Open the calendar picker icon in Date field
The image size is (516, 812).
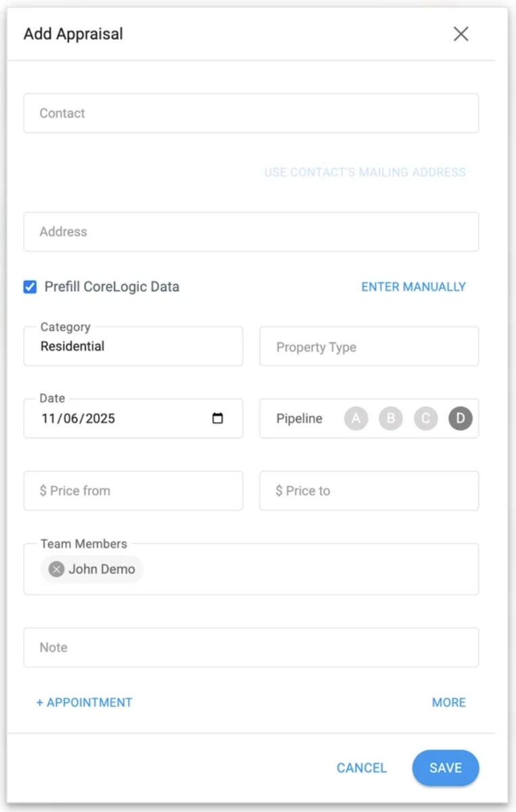tap(218, 418)
